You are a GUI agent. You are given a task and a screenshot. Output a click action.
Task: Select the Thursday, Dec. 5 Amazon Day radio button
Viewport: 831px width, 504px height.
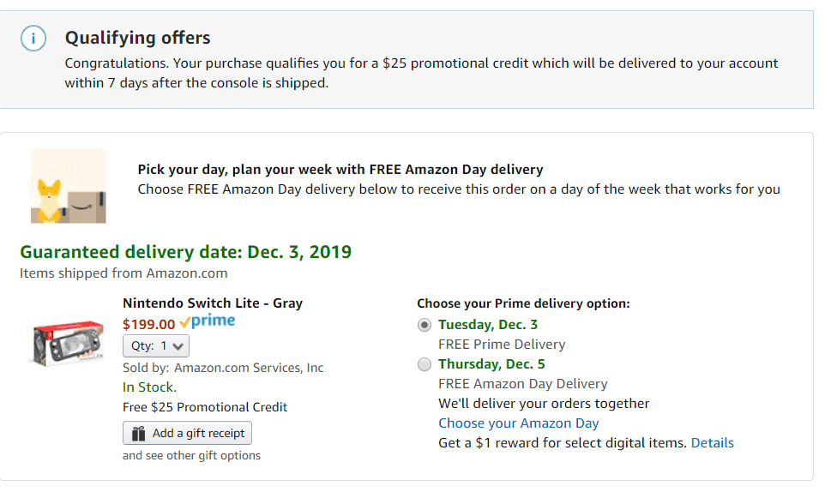click(x=425, y=364)
